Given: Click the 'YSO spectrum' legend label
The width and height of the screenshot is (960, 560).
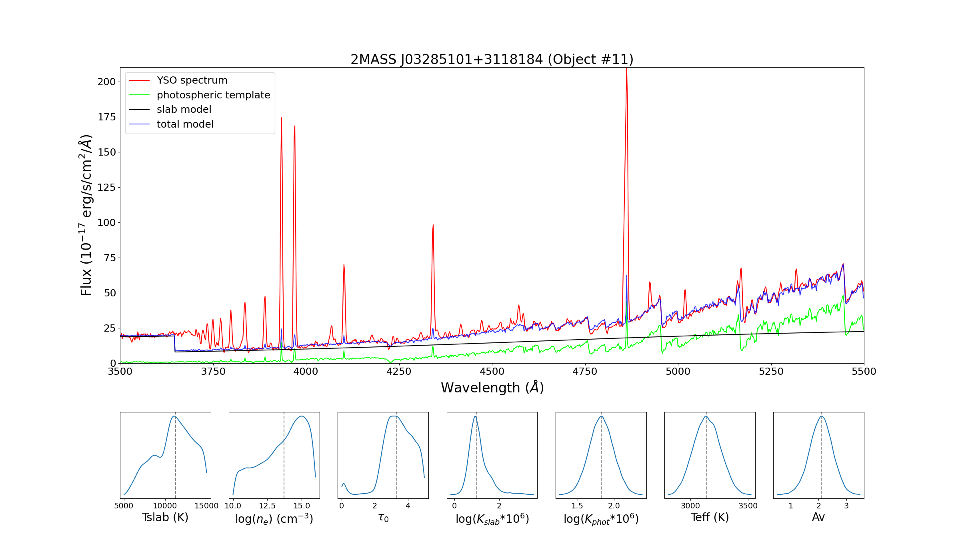Looking at the screenshot, I should (192, 80).
